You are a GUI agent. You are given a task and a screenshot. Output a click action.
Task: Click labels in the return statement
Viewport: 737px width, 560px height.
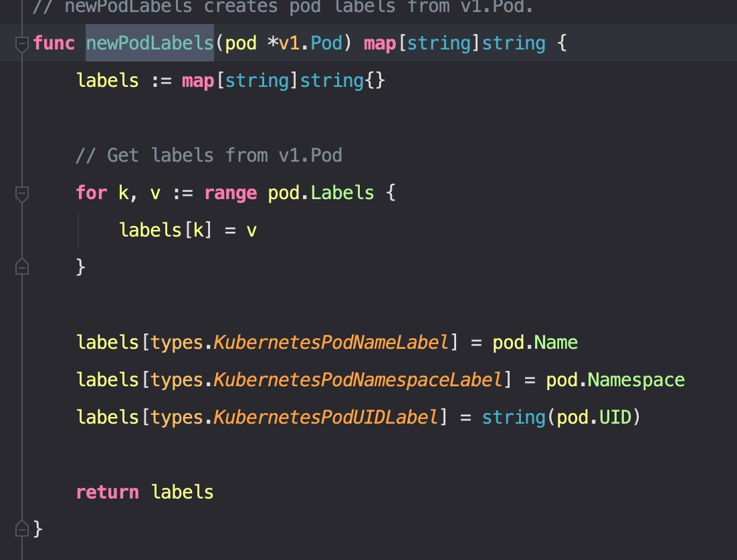183,492
